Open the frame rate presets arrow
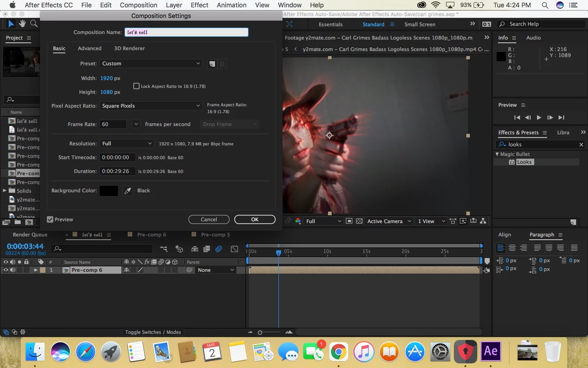The width and height of the screenshot is (588, 368). 136,124
